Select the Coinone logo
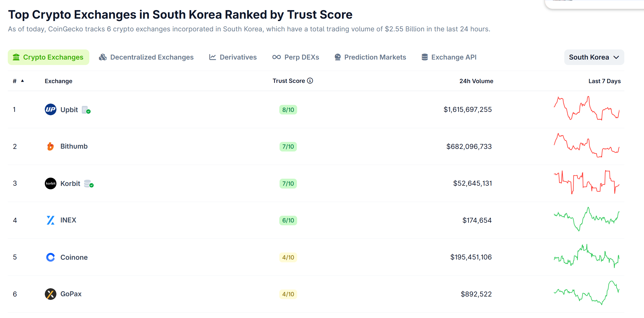Screen dimensions: 644x318 (x=51, y=257)
